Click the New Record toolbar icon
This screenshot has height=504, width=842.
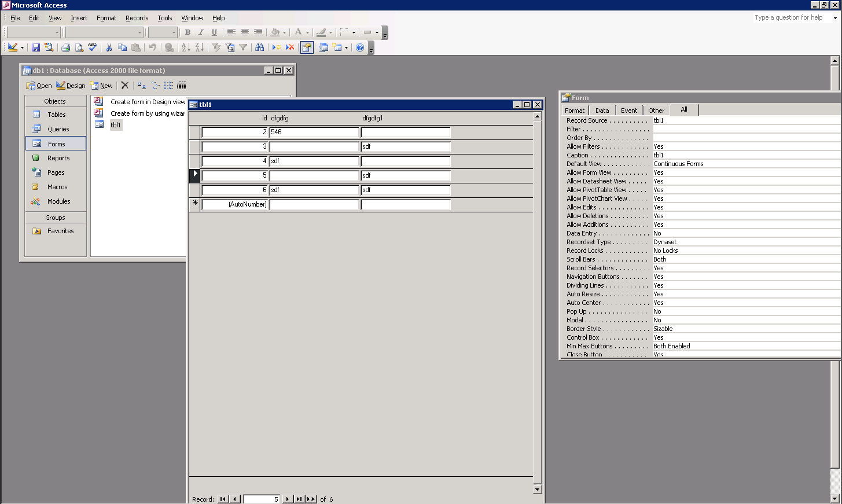[277, 47]
